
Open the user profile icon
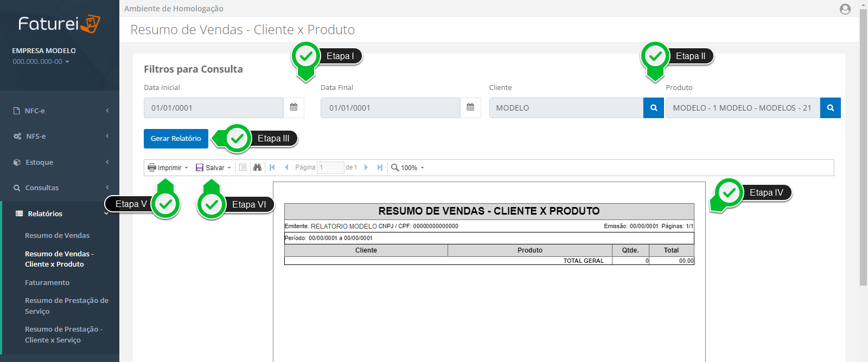click(845, 9)
